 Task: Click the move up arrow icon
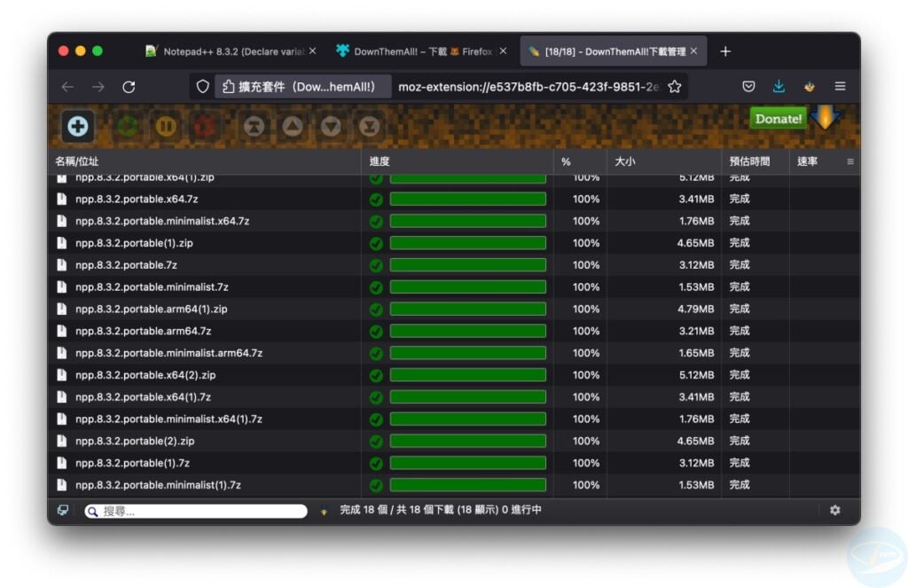pyautogui.click(x=293, y=127)
